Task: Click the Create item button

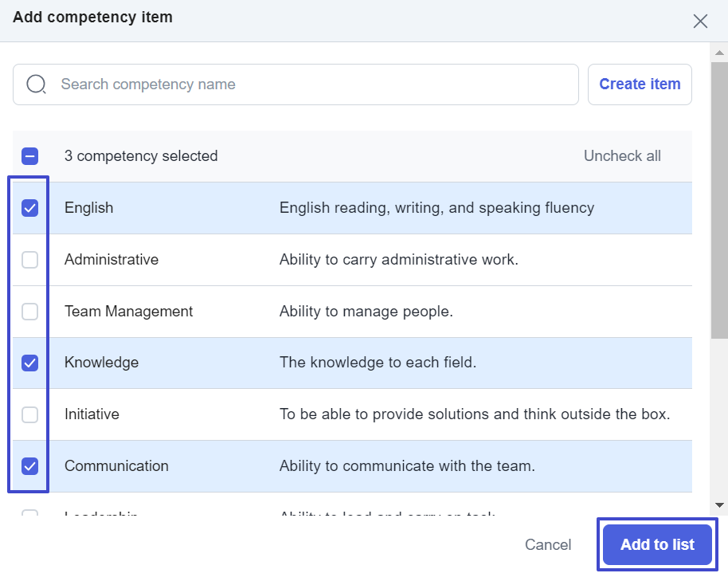Action: tap(640, 84)
